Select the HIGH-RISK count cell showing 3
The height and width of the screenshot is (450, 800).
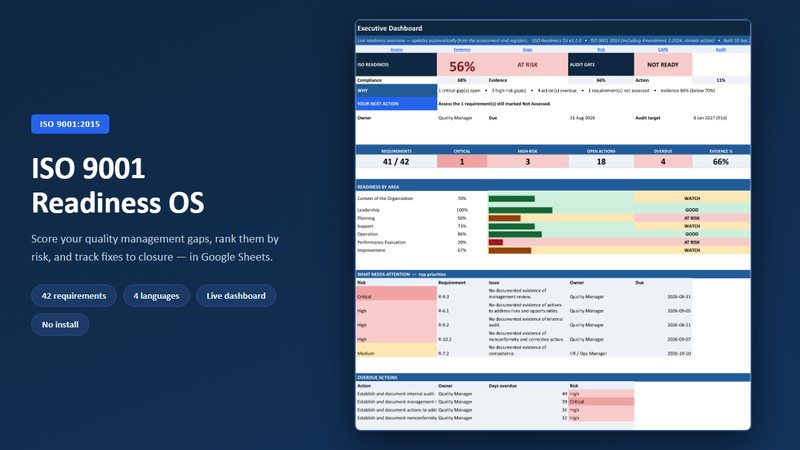point(528,162)
